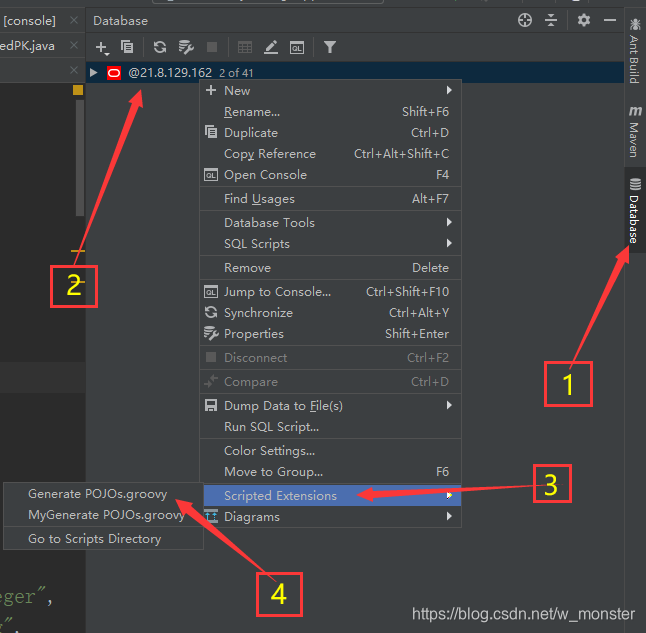Click the Scroll from Editor target icon
Viewport: 646px width, 633px height.
[524, 20]
